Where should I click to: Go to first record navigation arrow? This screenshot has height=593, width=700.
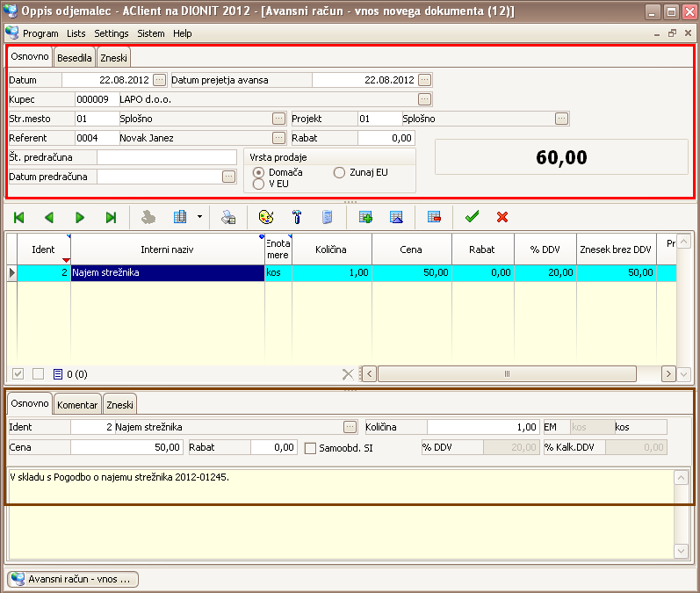click(18, 218)
